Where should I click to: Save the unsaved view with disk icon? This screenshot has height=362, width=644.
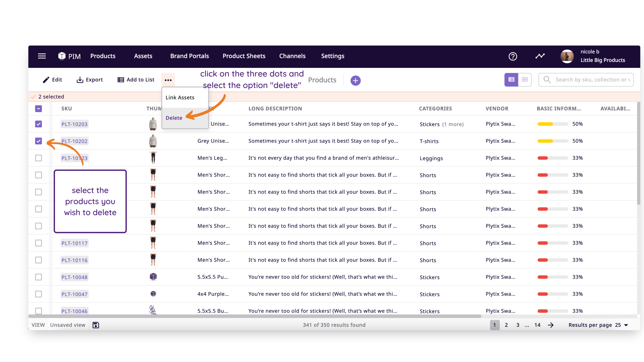point(96,325)
